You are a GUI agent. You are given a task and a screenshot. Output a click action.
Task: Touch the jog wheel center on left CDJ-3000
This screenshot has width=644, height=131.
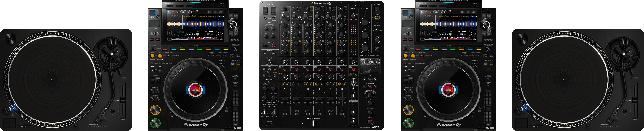coord(195,90)
